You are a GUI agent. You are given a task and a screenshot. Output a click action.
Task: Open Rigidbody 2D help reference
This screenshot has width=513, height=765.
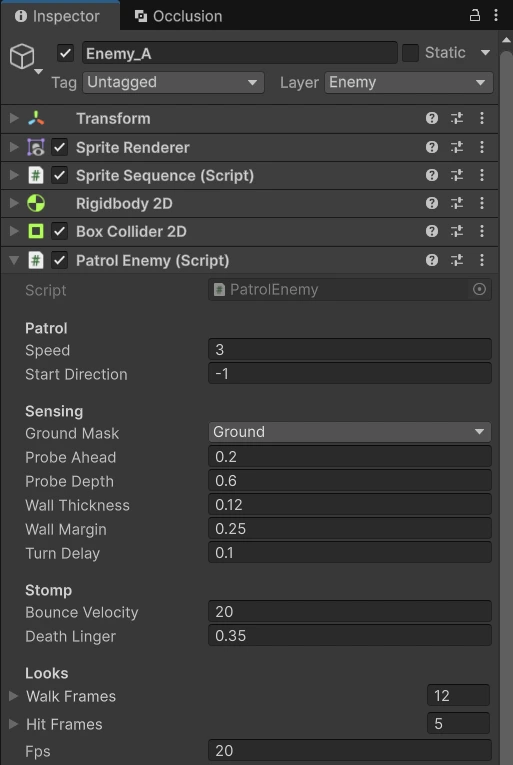(431, 203)
